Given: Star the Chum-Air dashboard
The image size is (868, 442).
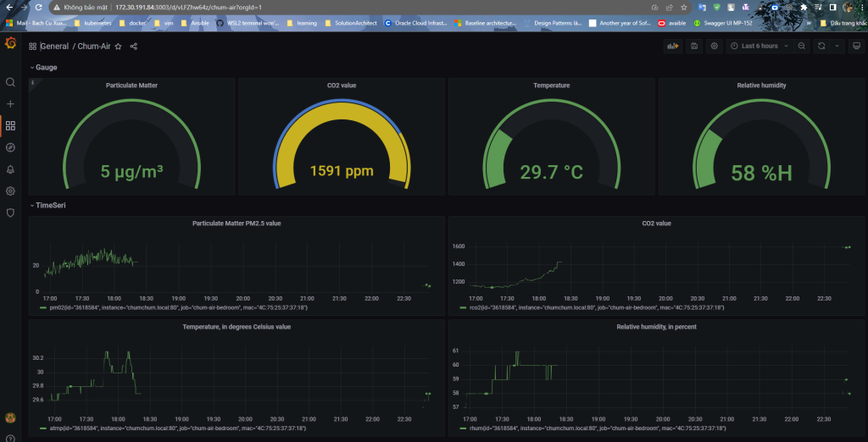Looking at the screenshot, I should (118, 47).
